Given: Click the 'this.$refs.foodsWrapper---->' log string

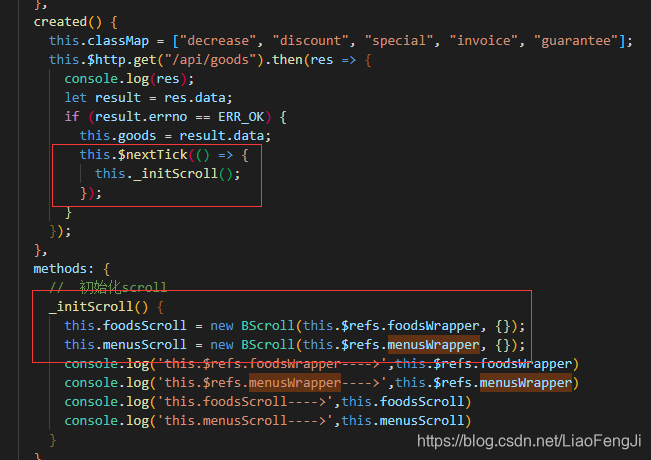Looking at the screenshot, I should (x=272, y=364).
